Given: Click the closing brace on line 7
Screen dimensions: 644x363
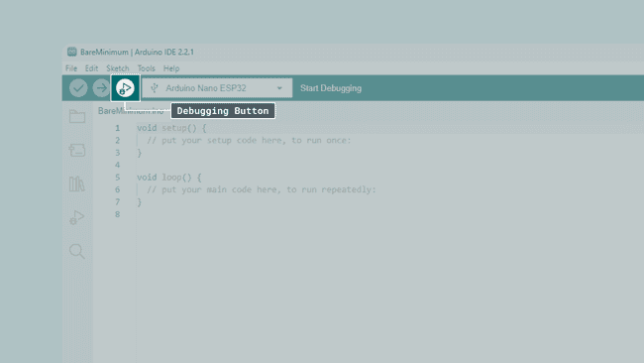Looking at the screenshot, I should click(140, 202).
